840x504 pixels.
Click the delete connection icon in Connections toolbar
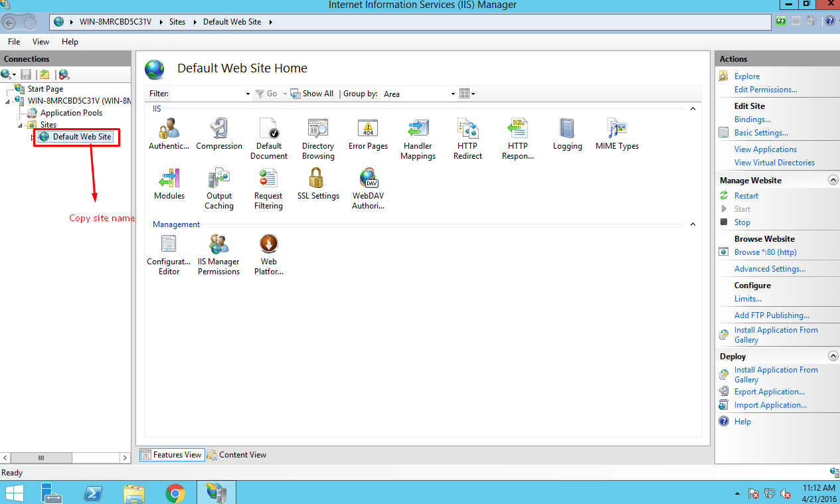pos(64,74)
